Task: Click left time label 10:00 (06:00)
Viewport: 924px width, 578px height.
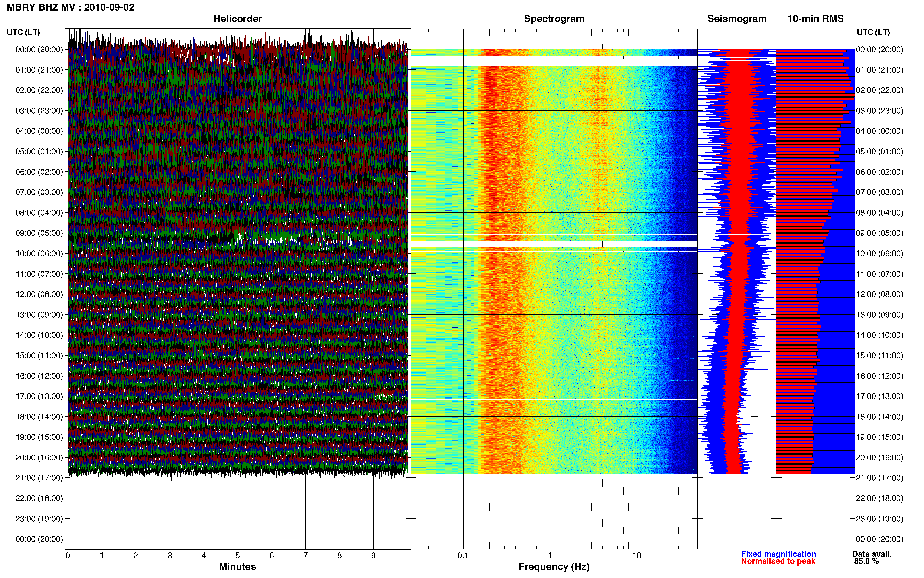Action: 39,253
